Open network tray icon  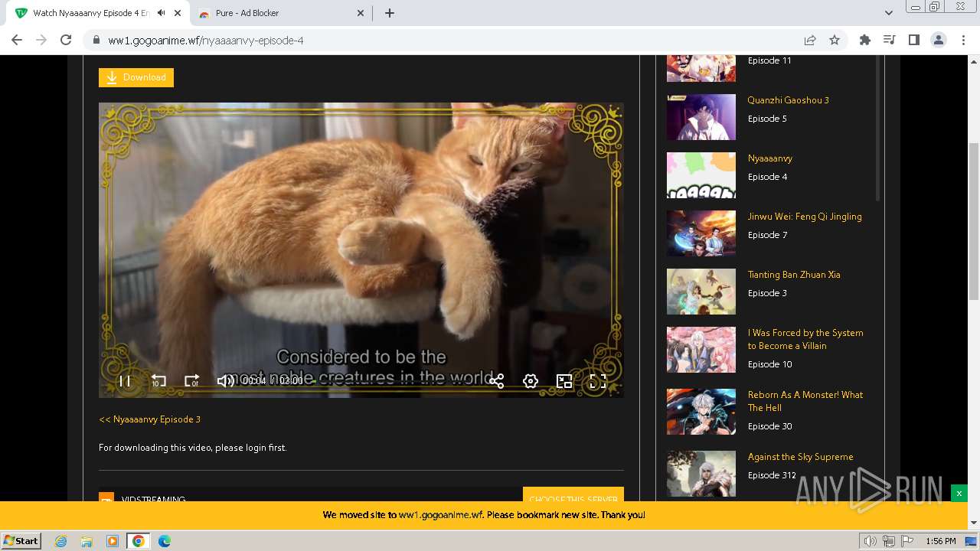point(889,541)
